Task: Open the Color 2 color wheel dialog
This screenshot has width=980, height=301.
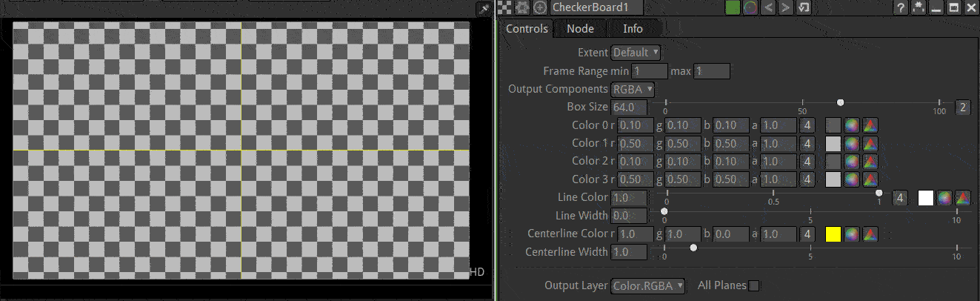Action: pos(852,161)
